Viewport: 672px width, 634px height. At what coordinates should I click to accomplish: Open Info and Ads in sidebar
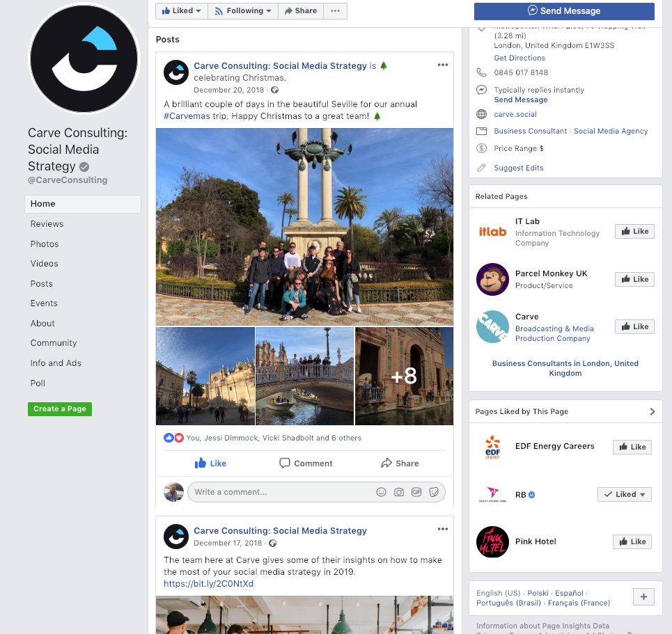click(56, 363)
